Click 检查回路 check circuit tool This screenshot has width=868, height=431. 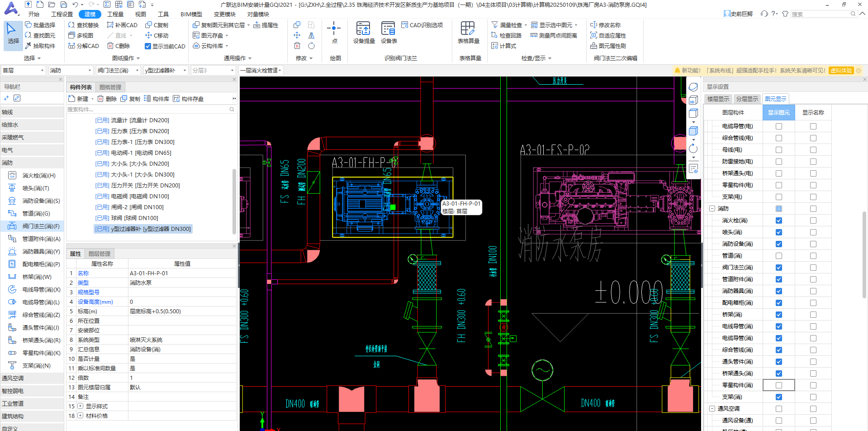[507, 35]
